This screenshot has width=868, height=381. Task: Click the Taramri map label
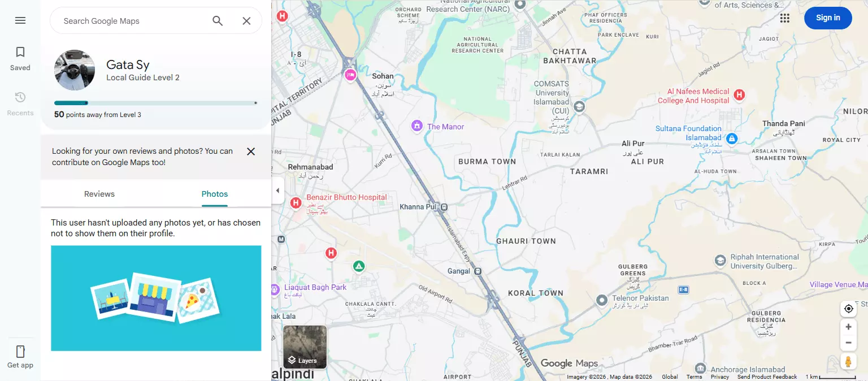[x=589, y=171]
